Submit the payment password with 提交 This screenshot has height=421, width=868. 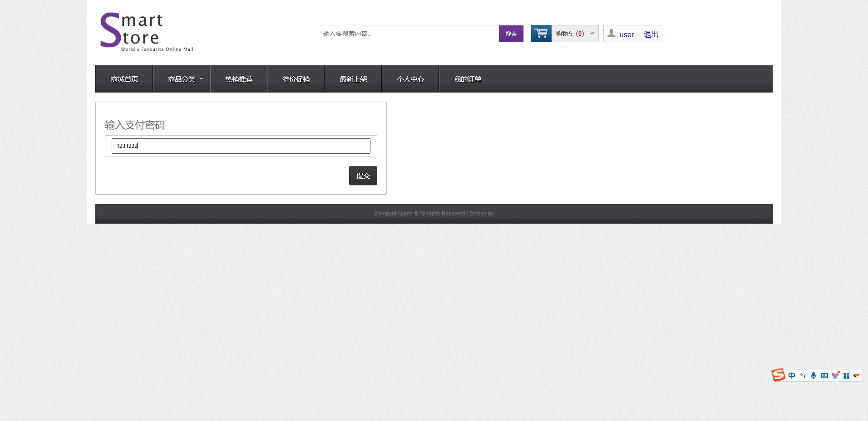tap(363, 176)
